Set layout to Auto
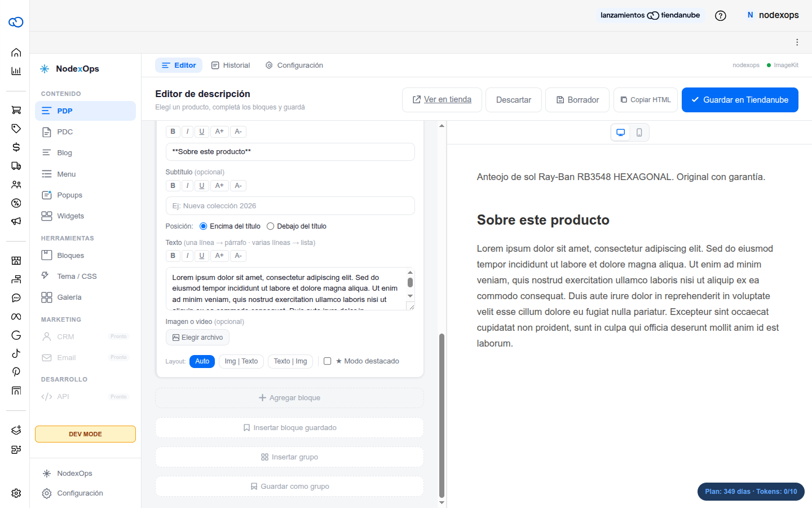This screenshot has height=508, width=812. click(202, 361)
